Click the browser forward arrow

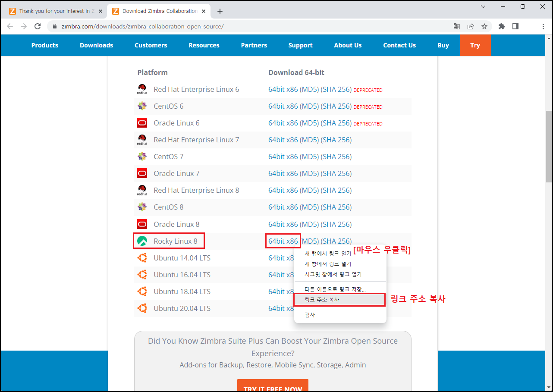24,26
